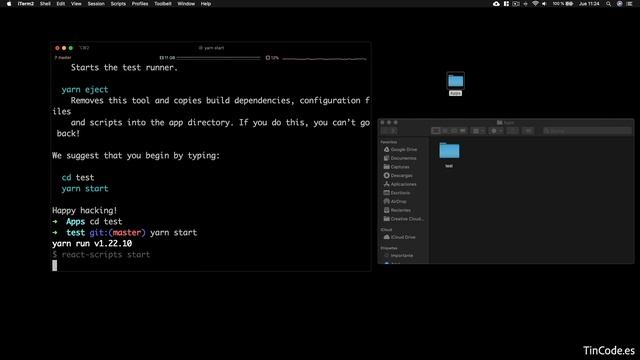Click the iTerm2 memory usage bar

[210, 58]
